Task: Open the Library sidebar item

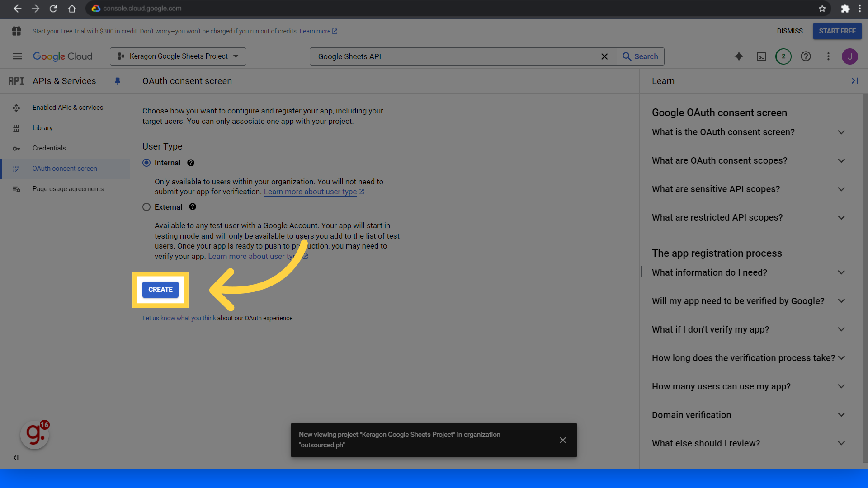Action: 65,128
